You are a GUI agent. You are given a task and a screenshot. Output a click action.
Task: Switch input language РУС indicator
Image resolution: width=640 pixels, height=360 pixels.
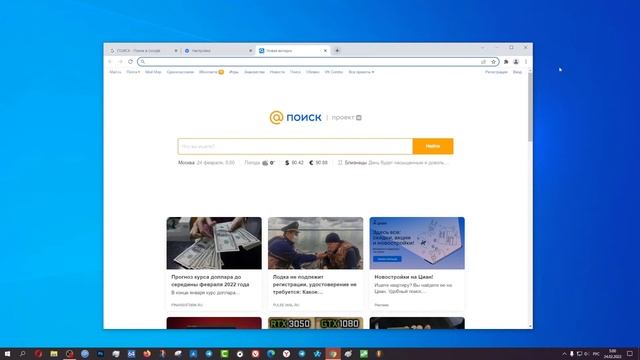pos(596,354)
